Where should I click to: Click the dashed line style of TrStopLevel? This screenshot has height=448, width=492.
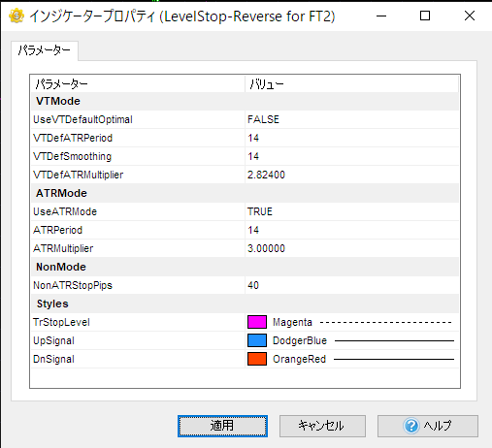tap(386, 322)
